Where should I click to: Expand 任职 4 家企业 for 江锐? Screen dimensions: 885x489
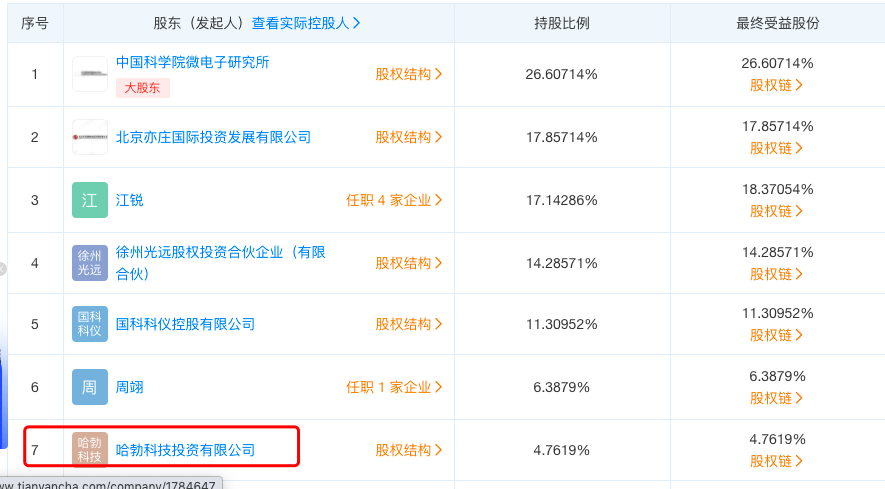394,200
